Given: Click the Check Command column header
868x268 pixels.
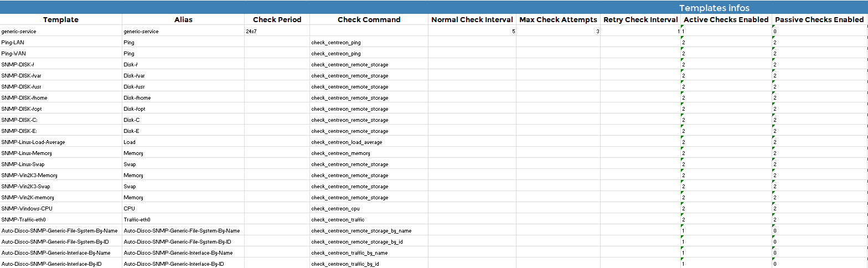Looking at the screenshot, I should click(x=369, y=19).
